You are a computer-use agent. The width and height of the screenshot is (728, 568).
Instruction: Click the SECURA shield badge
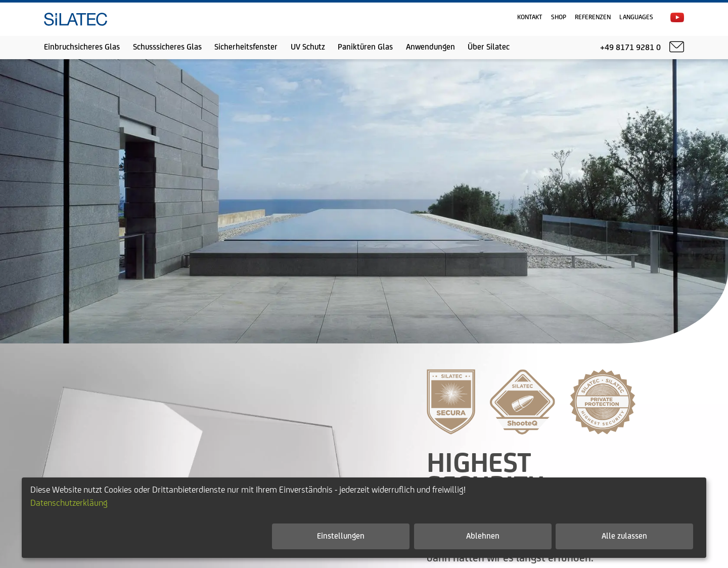click(451, 402)
